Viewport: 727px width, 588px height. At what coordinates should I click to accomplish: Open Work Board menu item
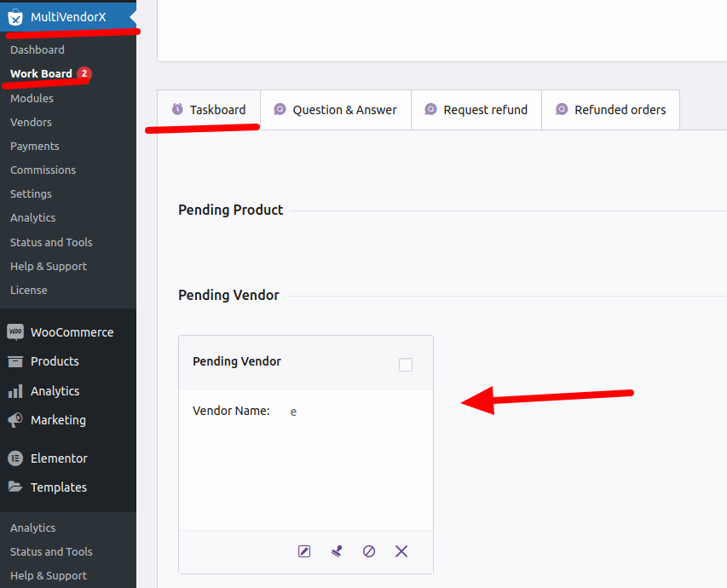41,74
